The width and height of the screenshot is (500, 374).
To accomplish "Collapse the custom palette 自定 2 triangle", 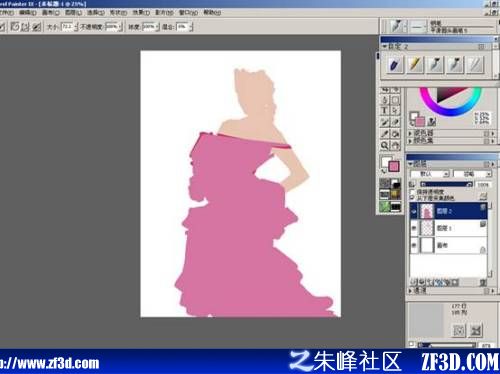I will [x=385, y=46].
